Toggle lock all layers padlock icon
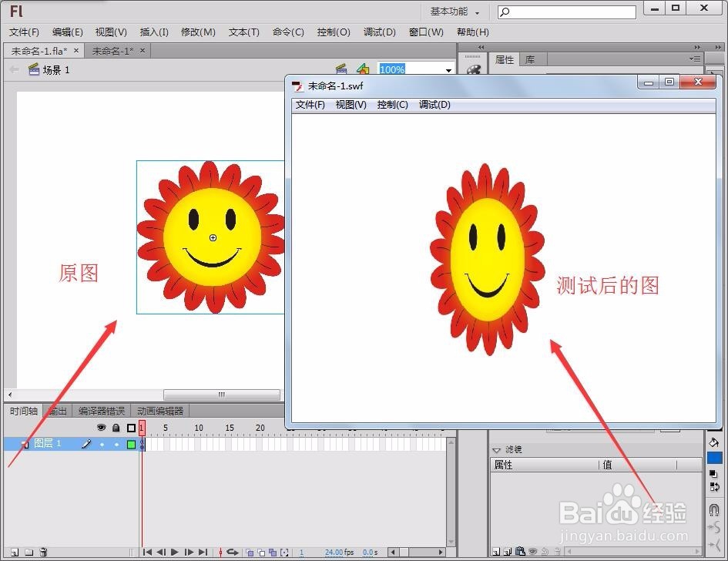 pyautogui.click(x=116, y=428)
